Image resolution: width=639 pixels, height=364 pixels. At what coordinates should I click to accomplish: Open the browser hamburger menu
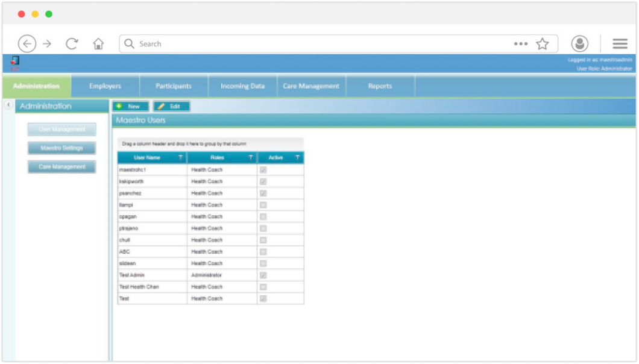coord(620,43)
